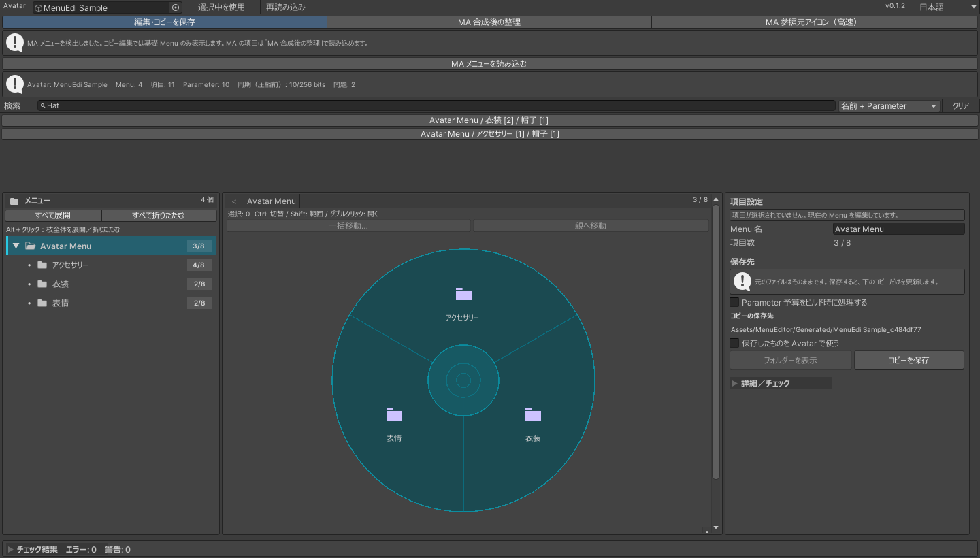Click the Menu 名 text field
Image resolution: width=980 pixels, height=558 pixels.
click(x=899, y=229)
